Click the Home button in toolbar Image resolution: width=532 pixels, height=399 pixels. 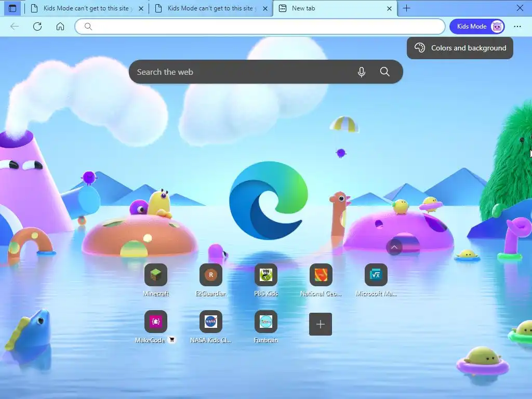pyautogui.click(x=60, y=26)
